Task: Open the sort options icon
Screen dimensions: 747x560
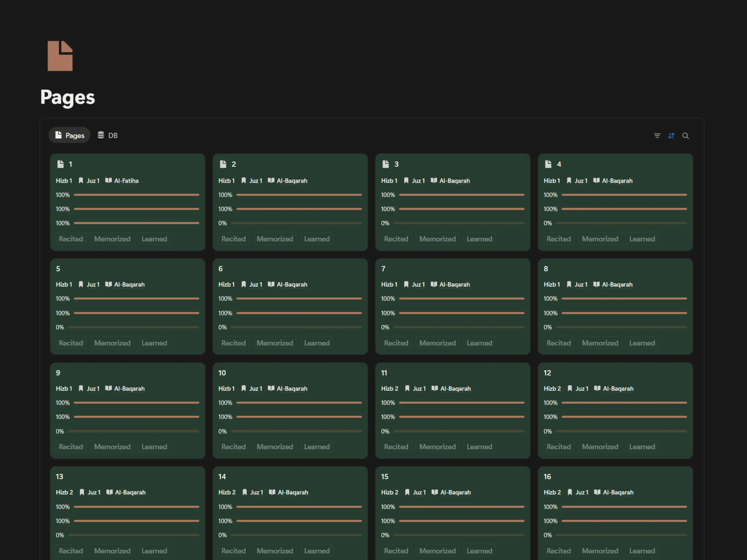Action: [x=671, y=136]
